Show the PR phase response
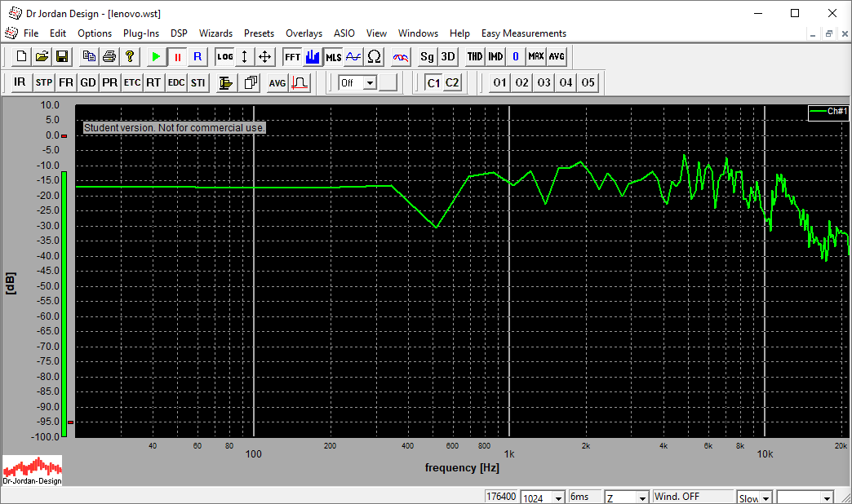The width and height of the screenshot is (852, 504). (109, 82)
